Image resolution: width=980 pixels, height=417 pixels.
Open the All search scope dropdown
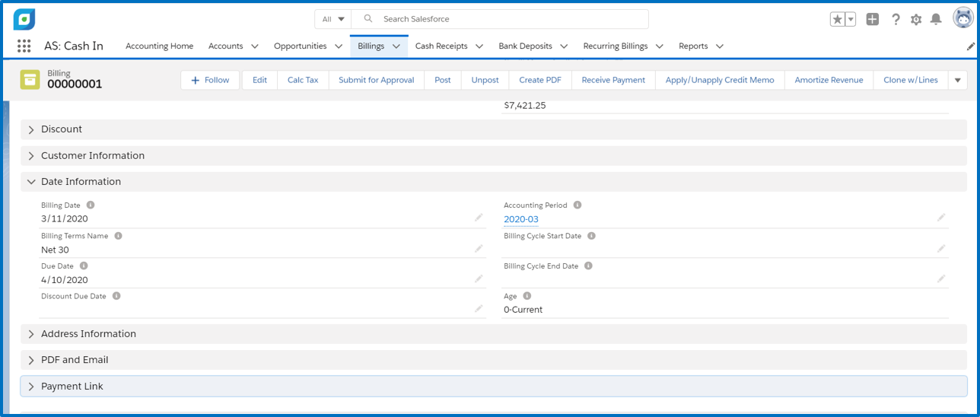(x=333, y=19)
